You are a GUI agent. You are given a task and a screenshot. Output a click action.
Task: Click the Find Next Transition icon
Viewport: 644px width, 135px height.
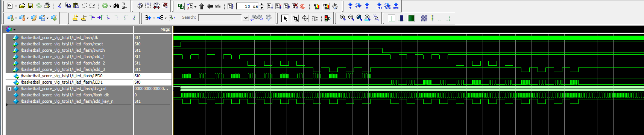100,18
